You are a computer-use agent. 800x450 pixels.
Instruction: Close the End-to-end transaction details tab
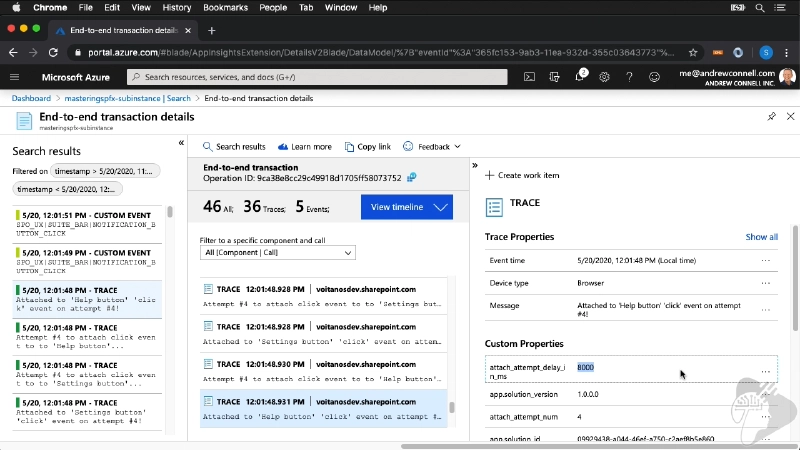[188, 31]
